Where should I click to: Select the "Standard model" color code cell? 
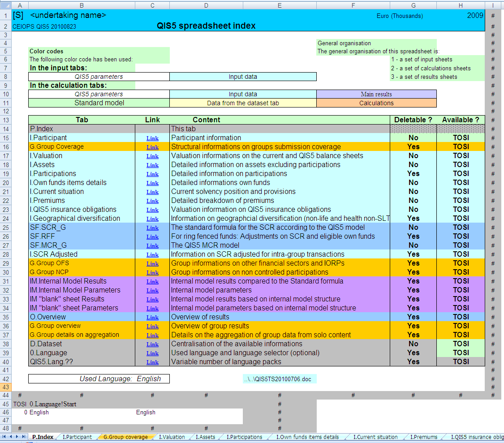(x=99, y=103)
